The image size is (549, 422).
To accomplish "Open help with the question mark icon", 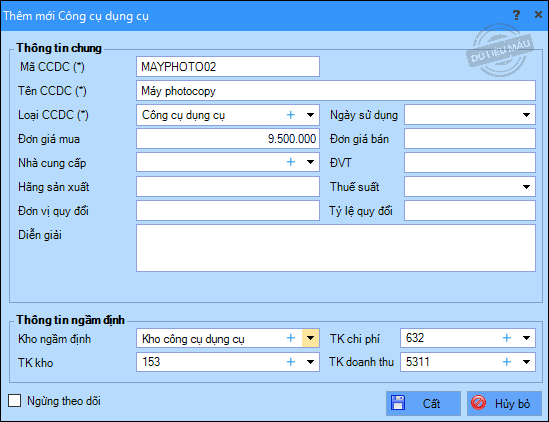I will point(516,15).
